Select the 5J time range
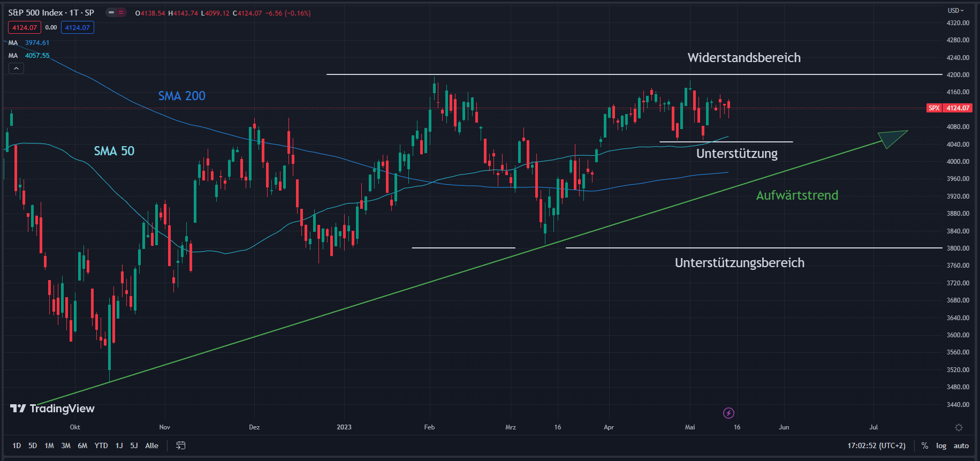Image resolution: width=980 pixels, height=461 pixels. (x=134, y=445)
